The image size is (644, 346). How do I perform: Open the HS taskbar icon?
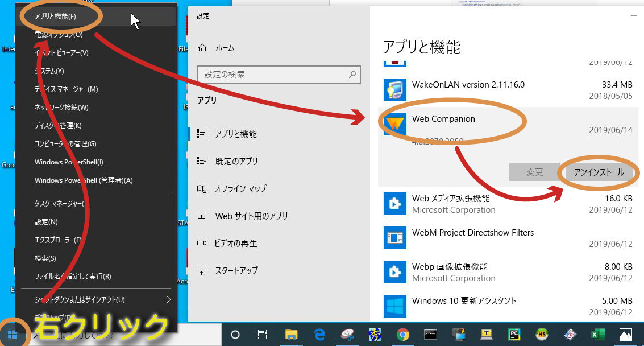point(542,335)
